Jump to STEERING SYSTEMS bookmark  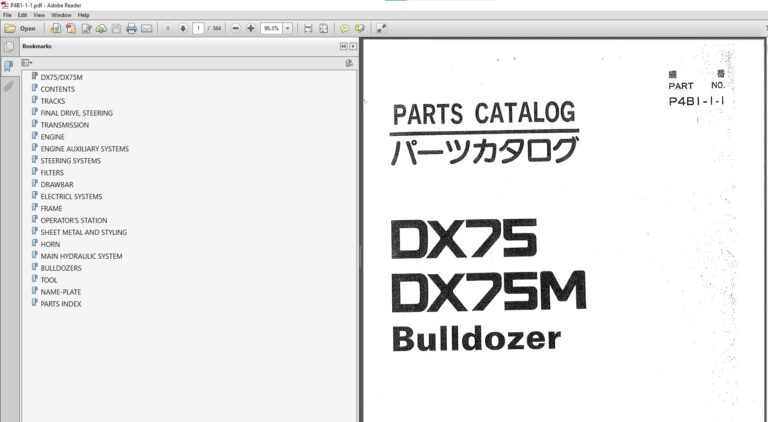[71, 161]
